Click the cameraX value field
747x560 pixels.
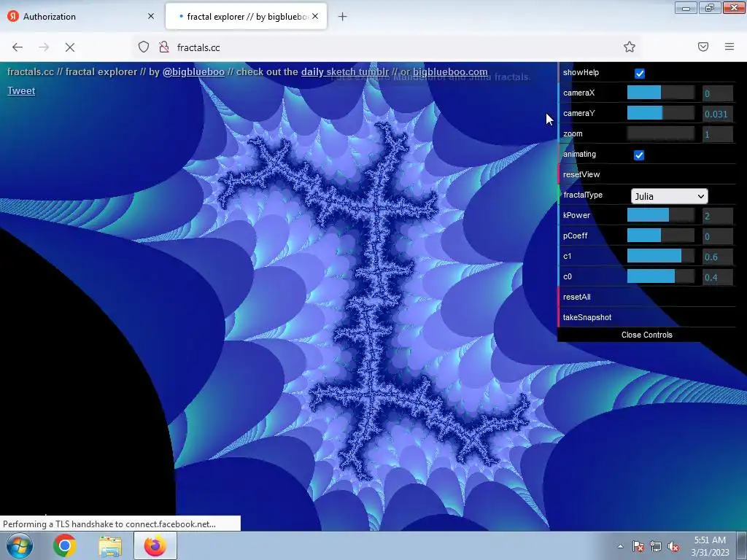(718, 93)
